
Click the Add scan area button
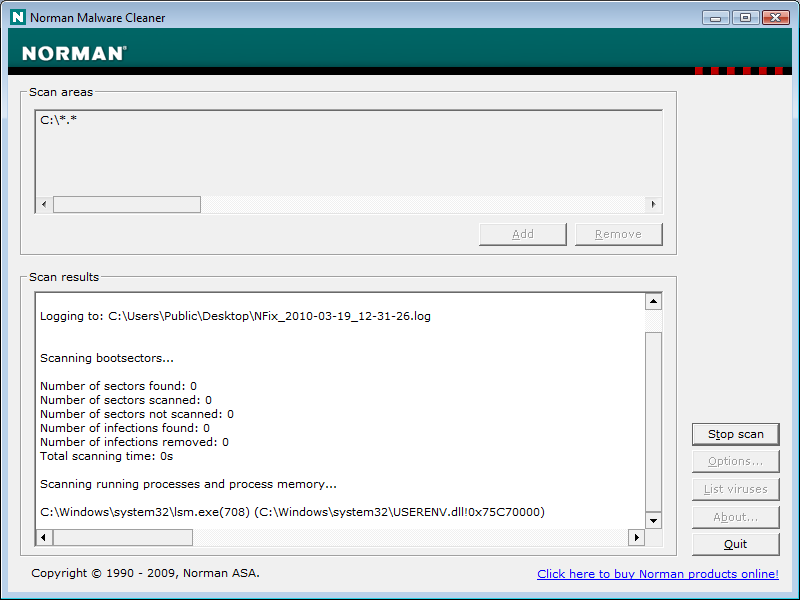(523, 234)
